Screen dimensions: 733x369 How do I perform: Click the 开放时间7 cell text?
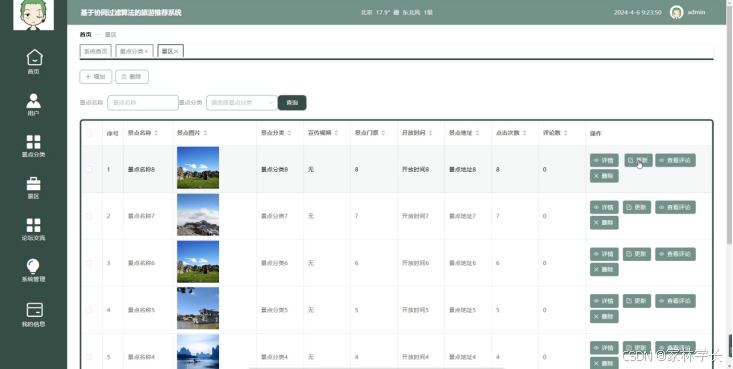point(415,216)
